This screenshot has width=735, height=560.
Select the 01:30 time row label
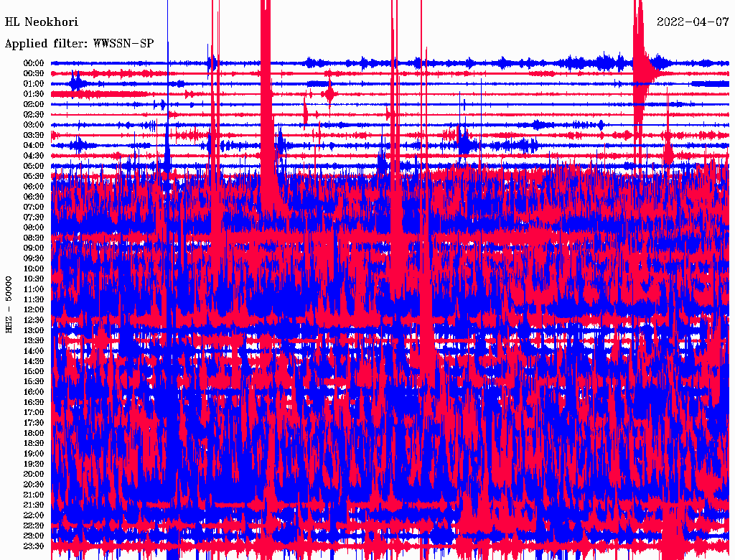34,94
